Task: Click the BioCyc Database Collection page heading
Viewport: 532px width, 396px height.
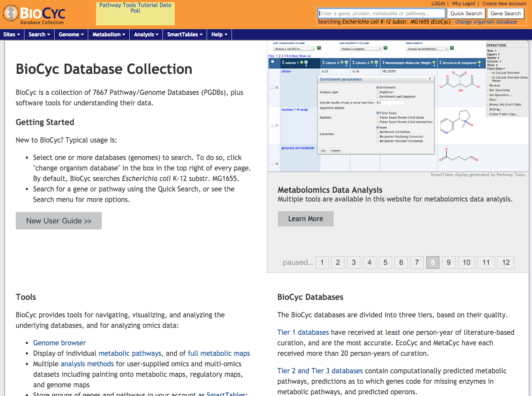Action: [x=104, y=69]
